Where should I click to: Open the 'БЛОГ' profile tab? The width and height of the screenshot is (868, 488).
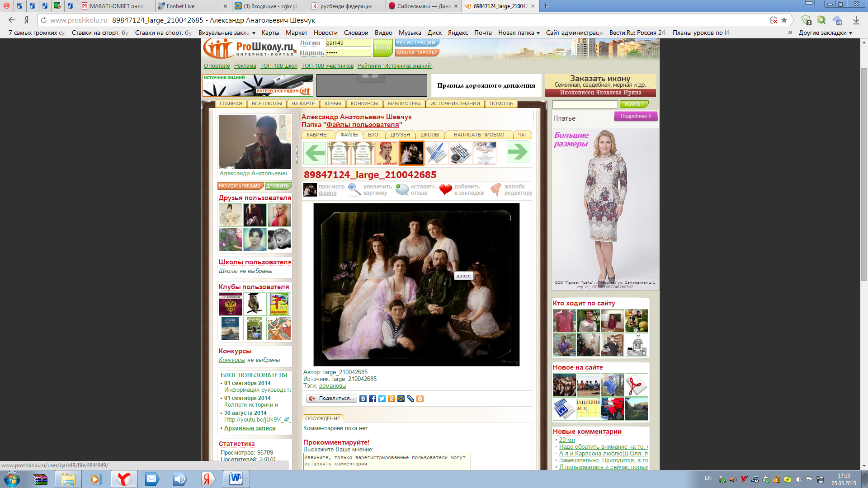[x=374, y=135]
